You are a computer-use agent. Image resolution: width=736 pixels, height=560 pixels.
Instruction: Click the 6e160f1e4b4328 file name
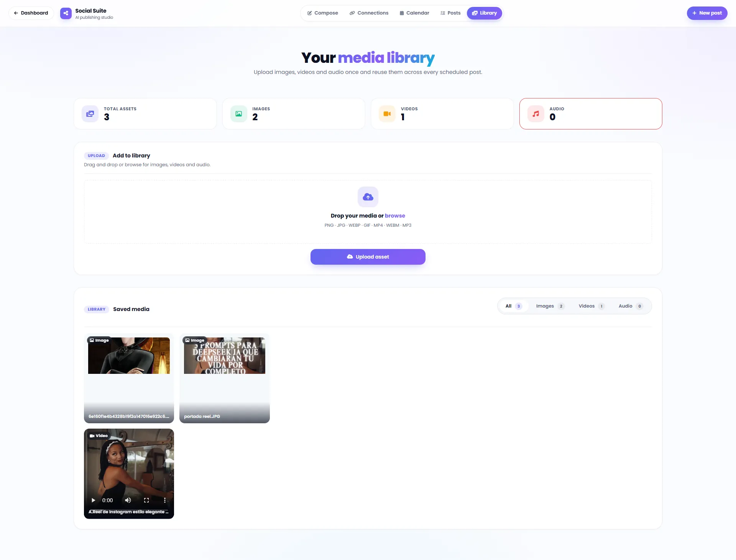point(129,416)
